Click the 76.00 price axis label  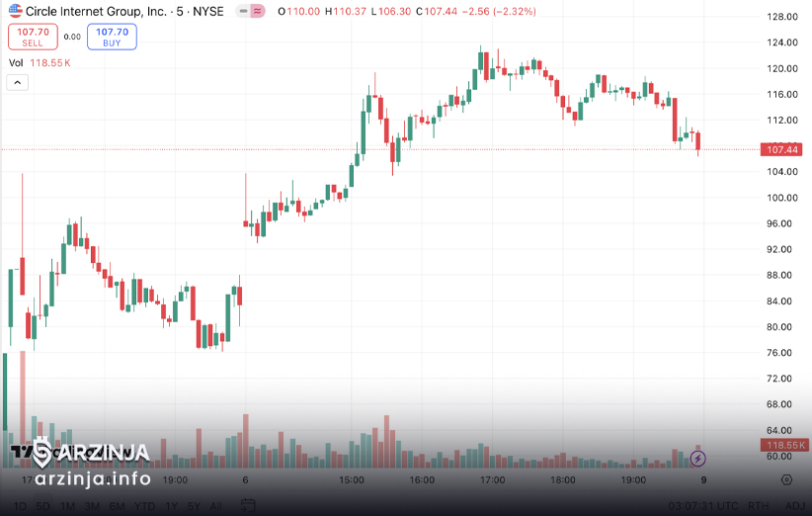(779, 353)
